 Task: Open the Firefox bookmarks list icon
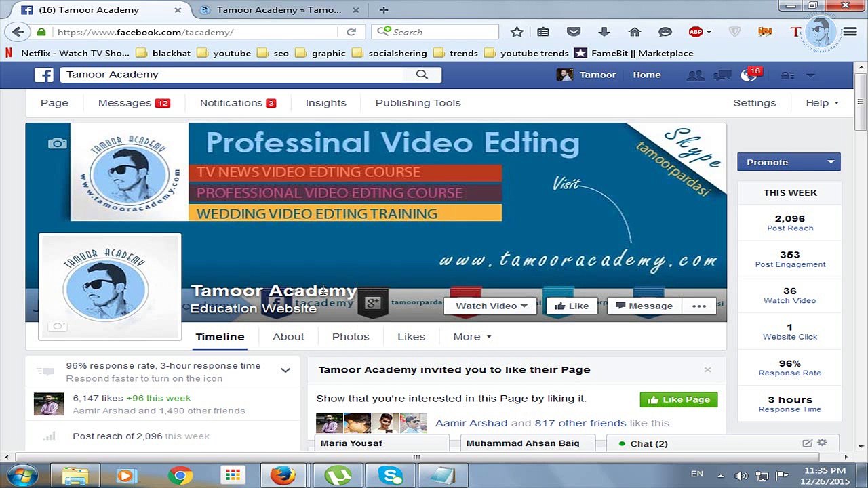click(543, 32)
